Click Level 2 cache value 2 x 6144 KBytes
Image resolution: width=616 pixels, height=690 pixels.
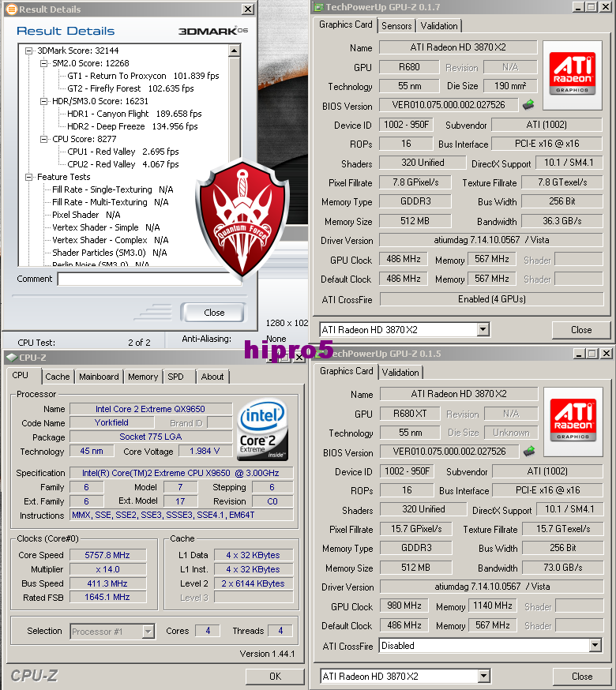click(254, 583)
